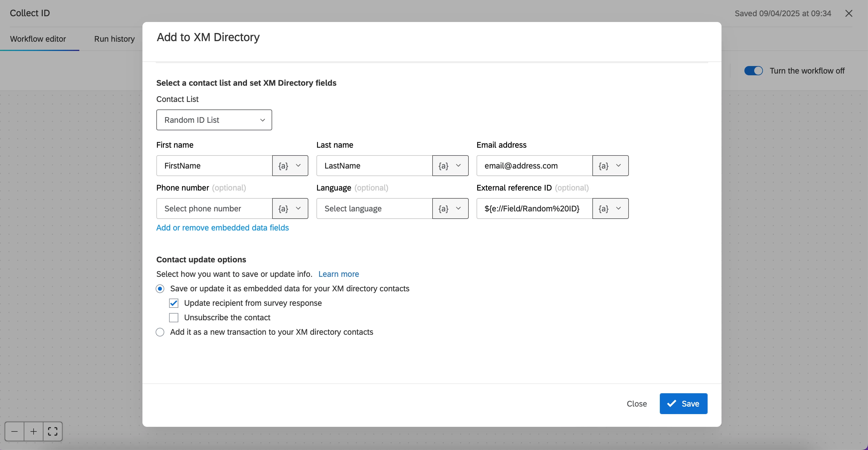Save the XM Directory task settings
This screenshot has width=868, height=450.
point(683,403)
